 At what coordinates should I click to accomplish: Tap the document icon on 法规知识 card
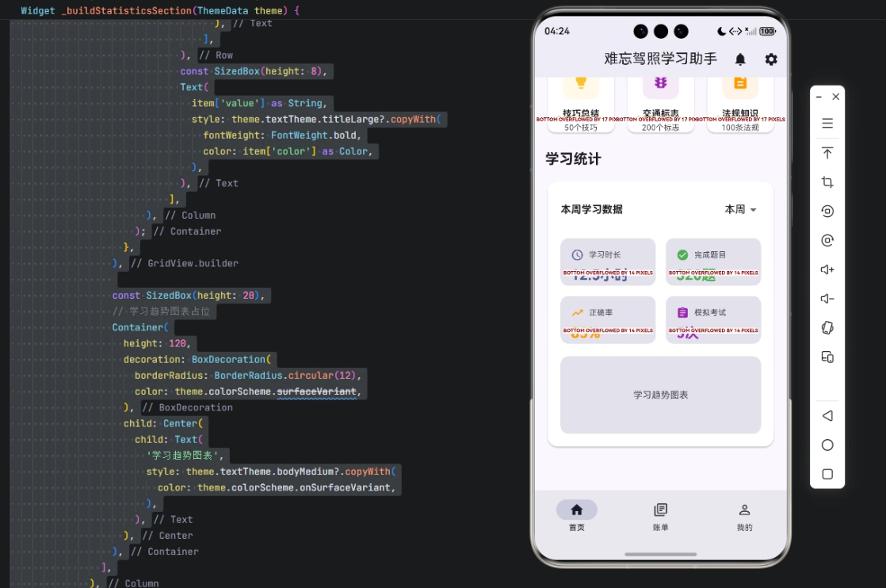click(740, 83)
